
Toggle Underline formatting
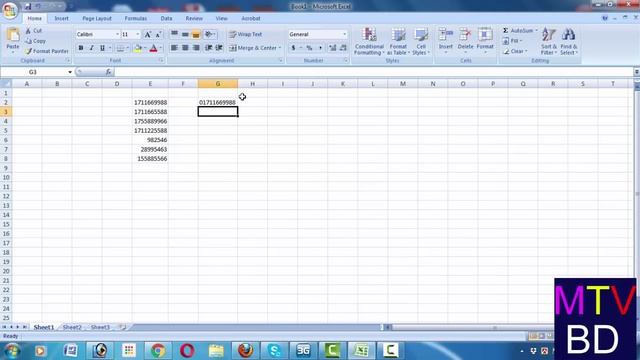point(102,48)
